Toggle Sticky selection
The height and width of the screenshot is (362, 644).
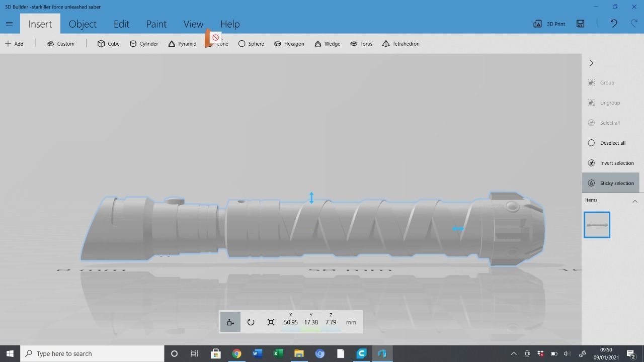point(611,183)
